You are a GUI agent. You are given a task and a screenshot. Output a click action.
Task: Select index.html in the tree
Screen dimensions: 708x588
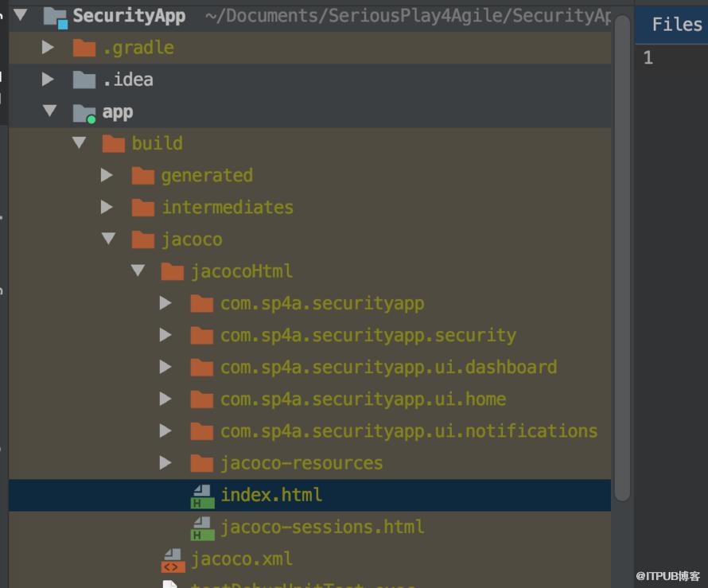coord(309,496)
